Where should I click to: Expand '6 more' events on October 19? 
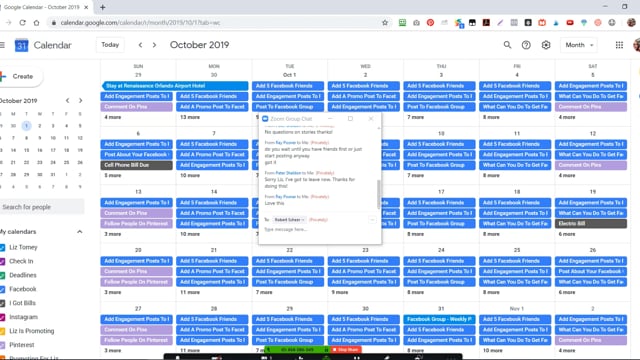(567, 234)
